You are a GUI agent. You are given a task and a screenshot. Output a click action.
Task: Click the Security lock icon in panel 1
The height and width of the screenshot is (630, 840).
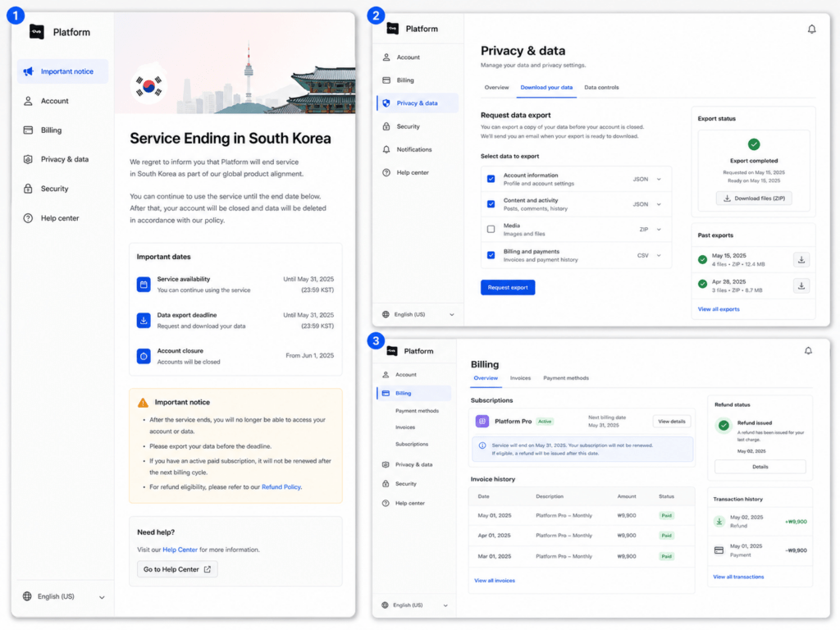point(29,189)
